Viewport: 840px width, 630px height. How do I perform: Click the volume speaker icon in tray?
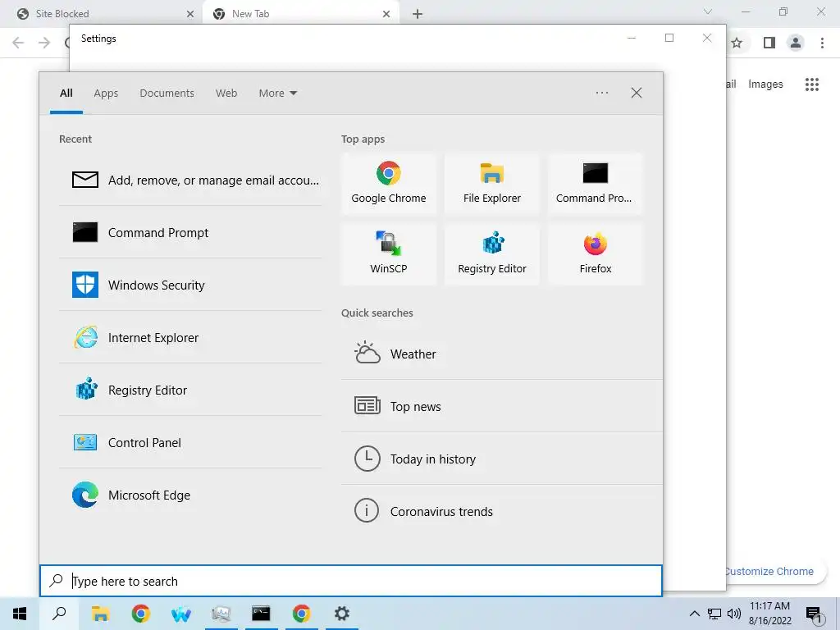[734, 614]
